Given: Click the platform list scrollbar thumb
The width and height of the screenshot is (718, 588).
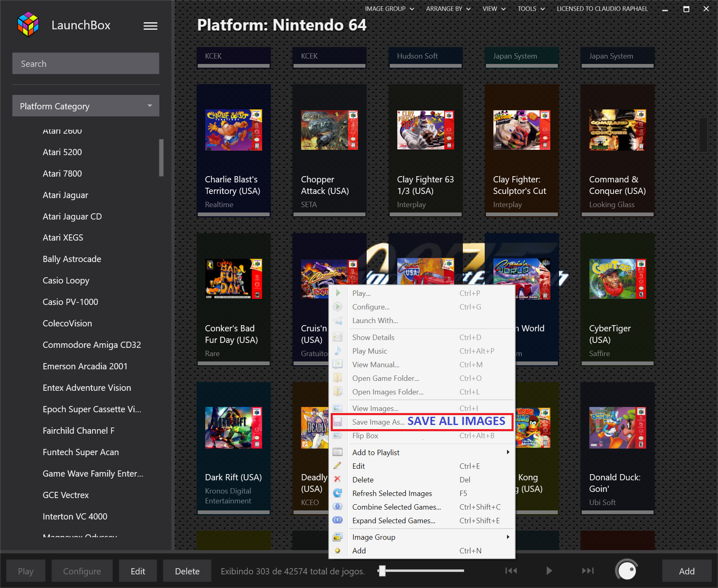Looking at the screenshot, I should tap(161, 157).
